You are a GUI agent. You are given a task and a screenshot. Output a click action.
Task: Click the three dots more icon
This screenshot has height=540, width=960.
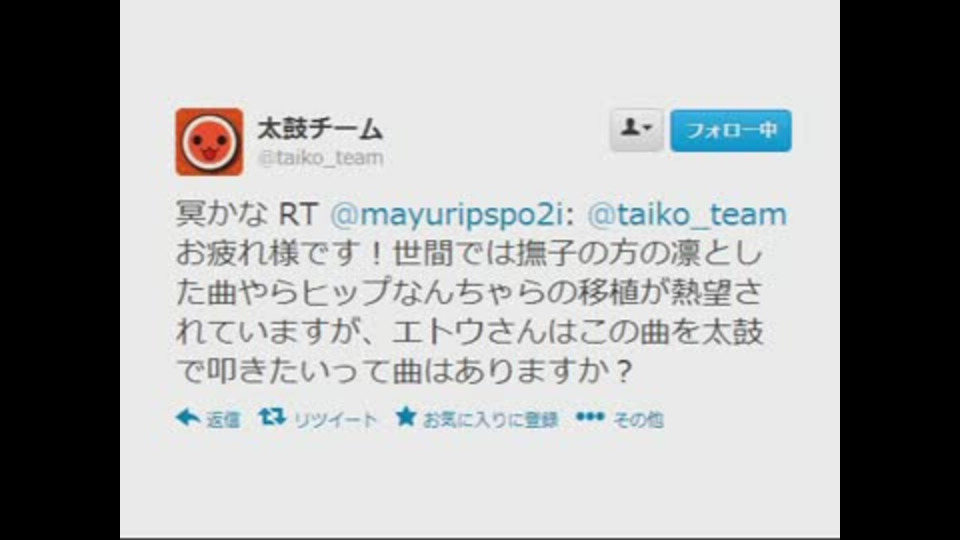[590, 417]
